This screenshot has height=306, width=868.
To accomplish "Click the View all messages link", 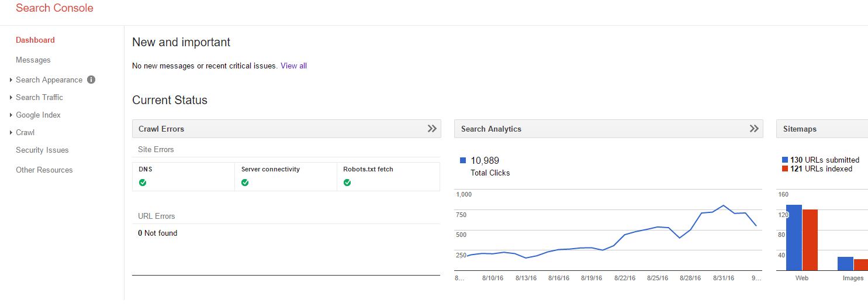I will (293, 66).
